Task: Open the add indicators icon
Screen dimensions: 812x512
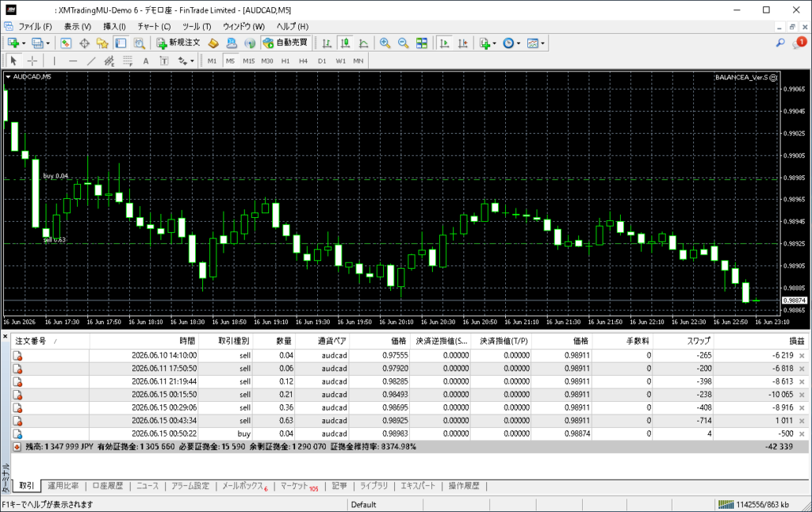Action: 485,43
